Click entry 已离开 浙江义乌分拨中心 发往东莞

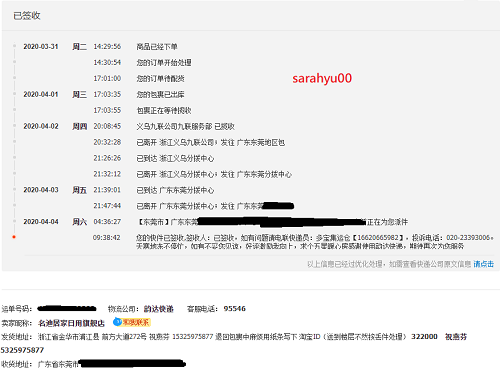(x=214, y=174)
